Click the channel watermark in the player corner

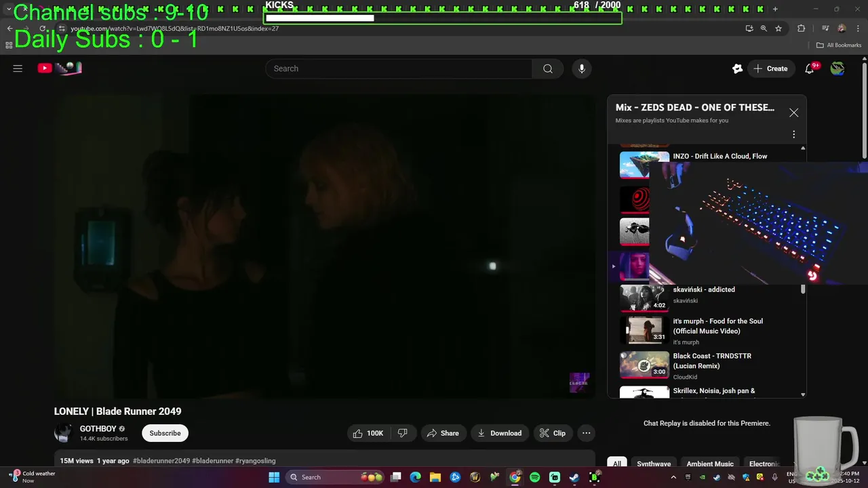point(579,383)
